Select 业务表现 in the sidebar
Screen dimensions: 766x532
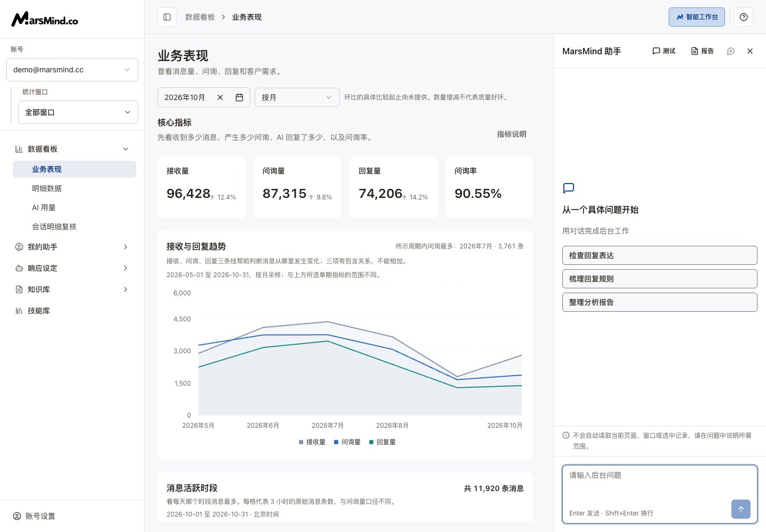tap(74, 169)
